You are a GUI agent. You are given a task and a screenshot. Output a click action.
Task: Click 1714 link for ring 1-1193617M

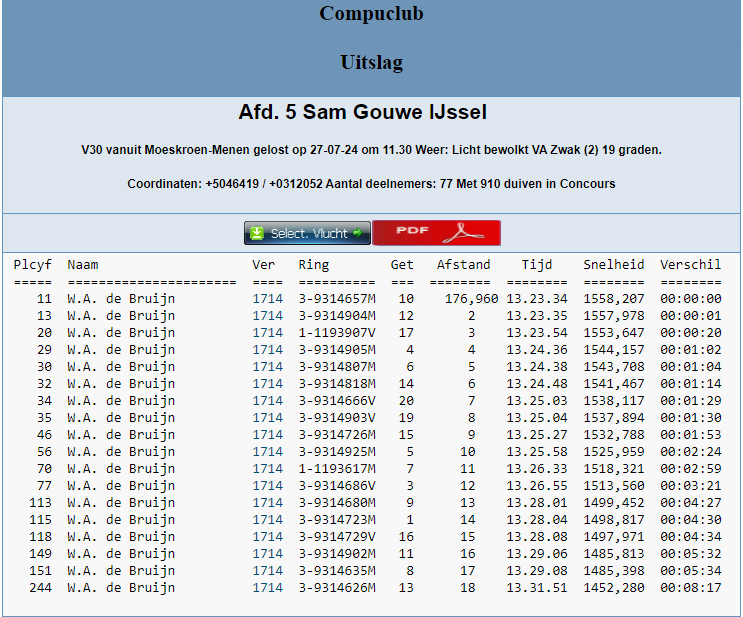(267, 468)
